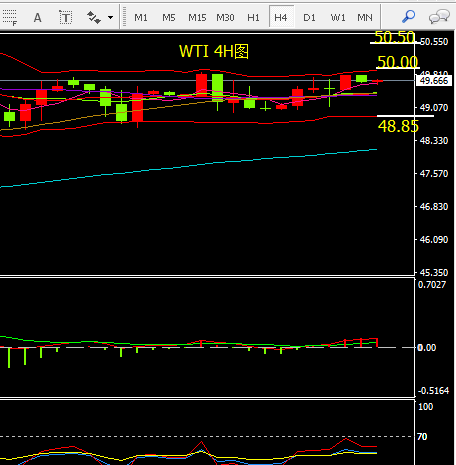Image resolution: width=456 pixels, height=465 pixels.
Task: Switch to MN monthly timeframe
Action: click(365, 17)
